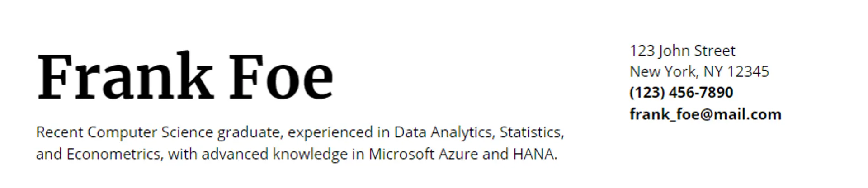
Task: Click the phone number (123) 456-7890
Action: [681, 93]
